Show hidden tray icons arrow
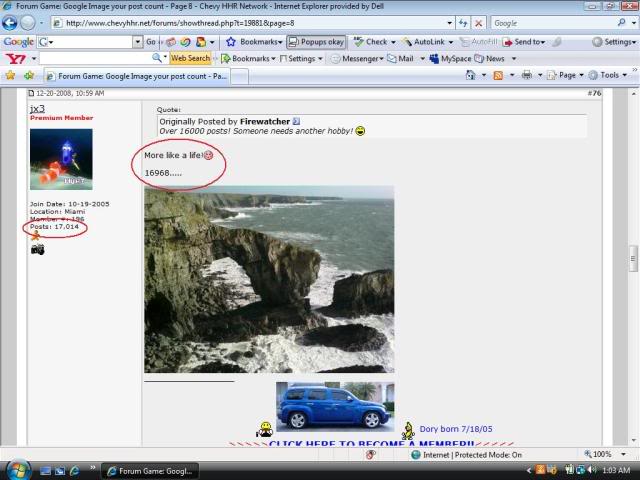 click(x=528, y=471)
